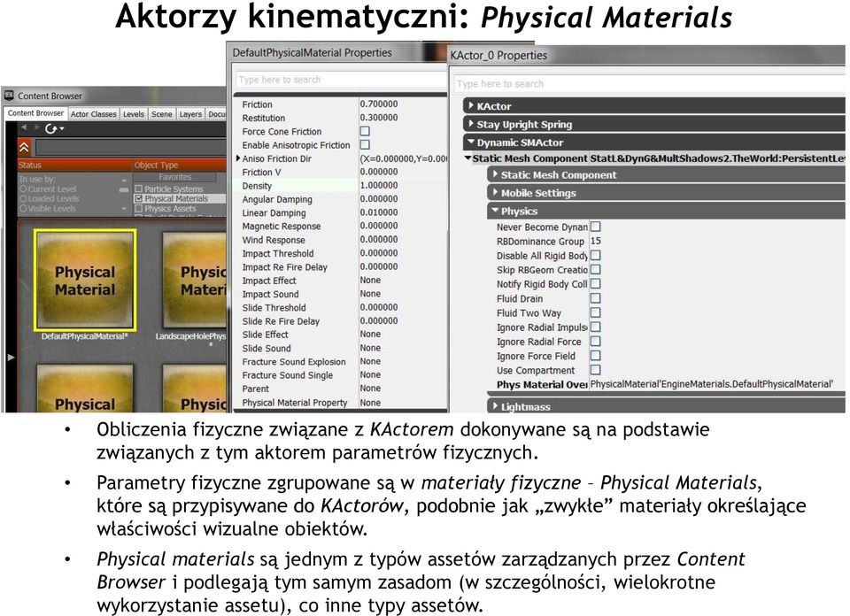Click the play arrow at the left edge of the asset view

coord(11,357)
